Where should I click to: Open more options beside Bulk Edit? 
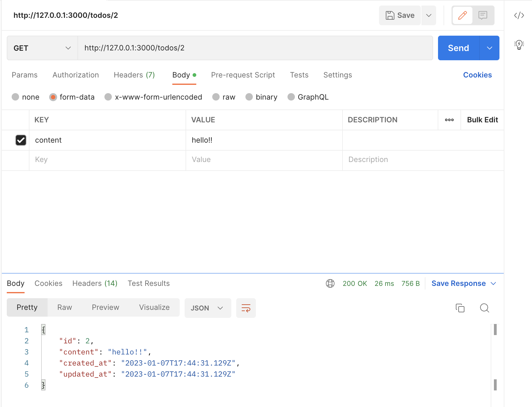449,120
